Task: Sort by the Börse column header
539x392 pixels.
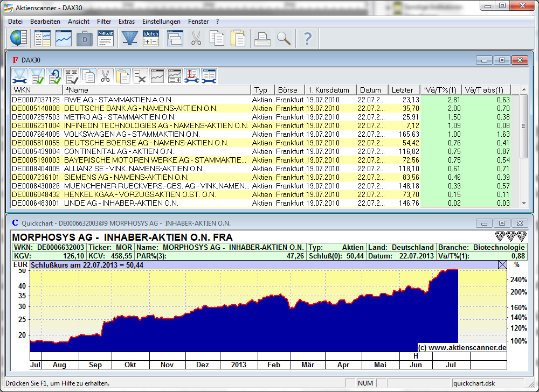Action: 289,90
